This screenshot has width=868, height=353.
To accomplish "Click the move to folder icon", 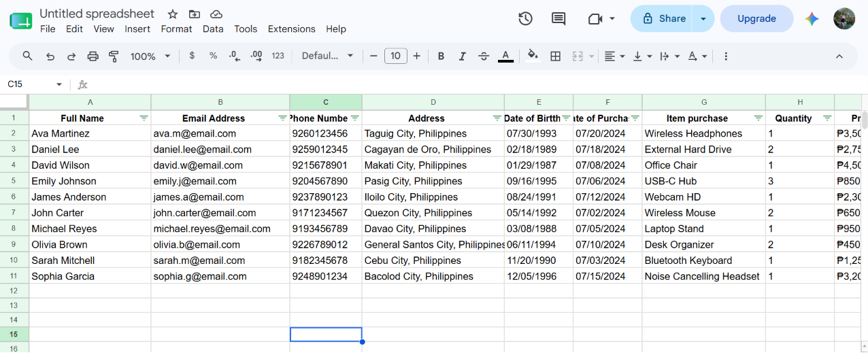I will point(195,14).
